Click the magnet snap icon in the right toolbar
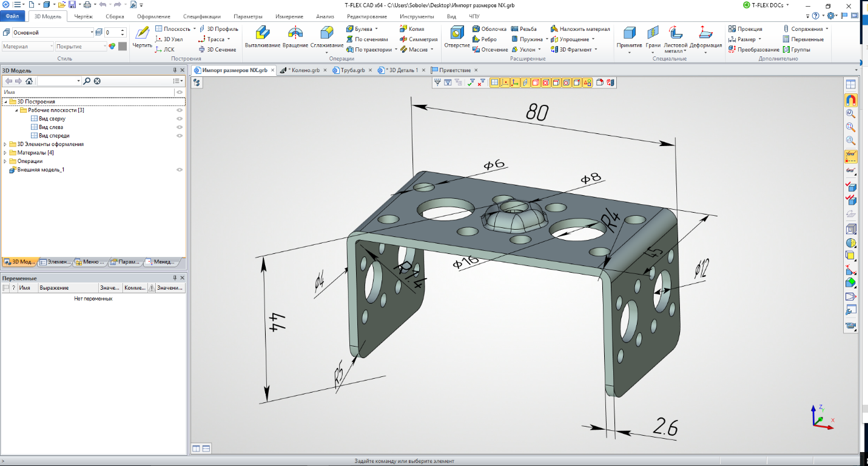 click(x=851, y=100)
